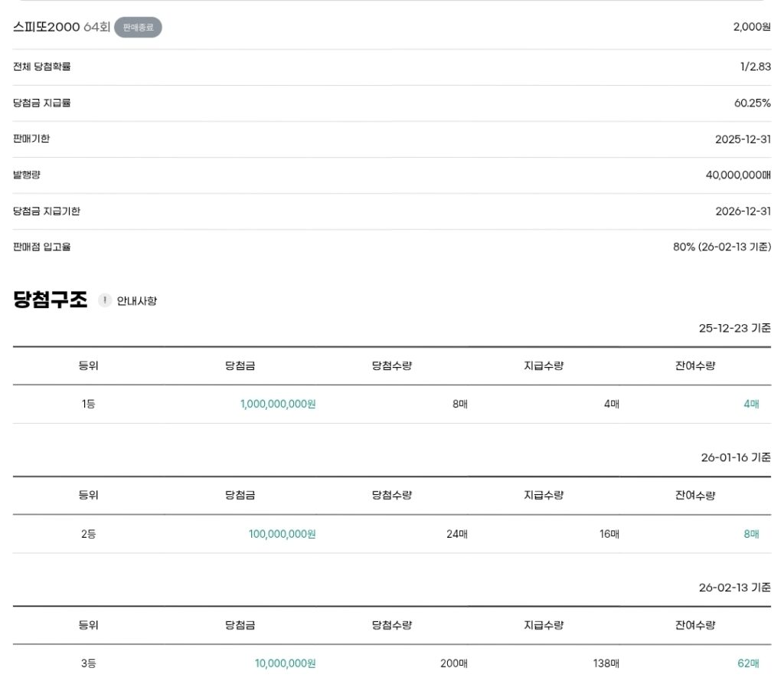This screenshot has height=678, width=784.
Task: Open the 안내사항 notice link
Action: click(137, 301)
